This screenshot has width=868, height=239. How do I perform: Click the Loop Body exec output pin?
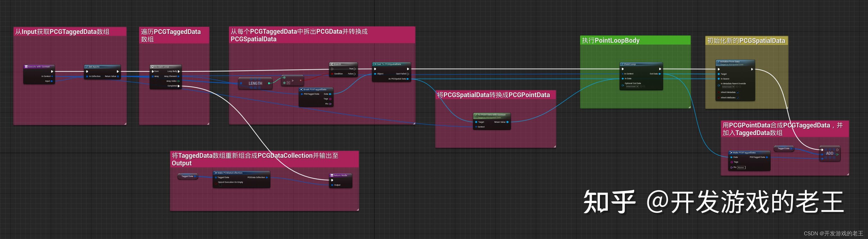tap(179, 71)
